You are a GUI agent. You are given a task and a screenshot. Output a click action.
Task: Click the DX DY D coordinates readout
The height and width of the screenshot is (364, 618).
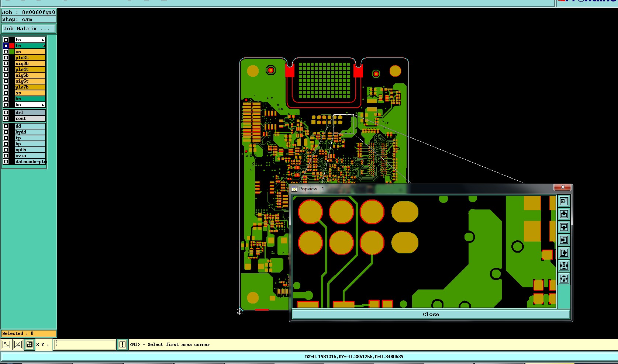(354, 357)
